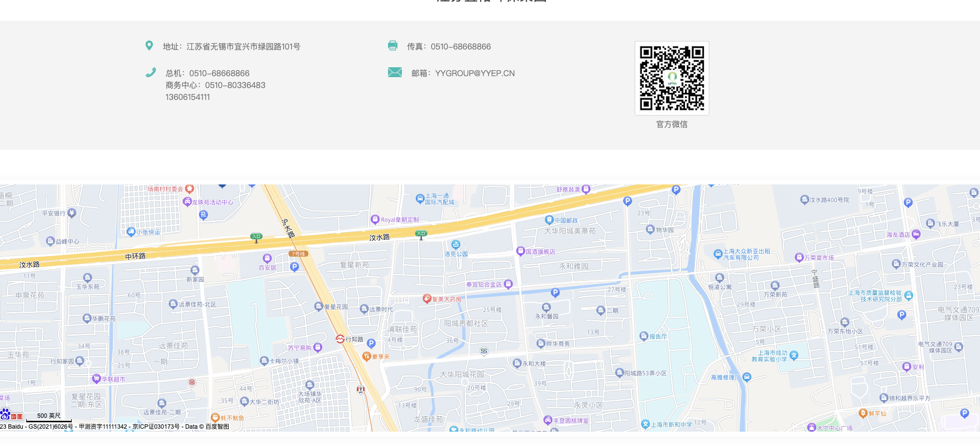Click the 大华阳城花园 map label
Viewport: 980px width, 447px height.
pos(462,374)
